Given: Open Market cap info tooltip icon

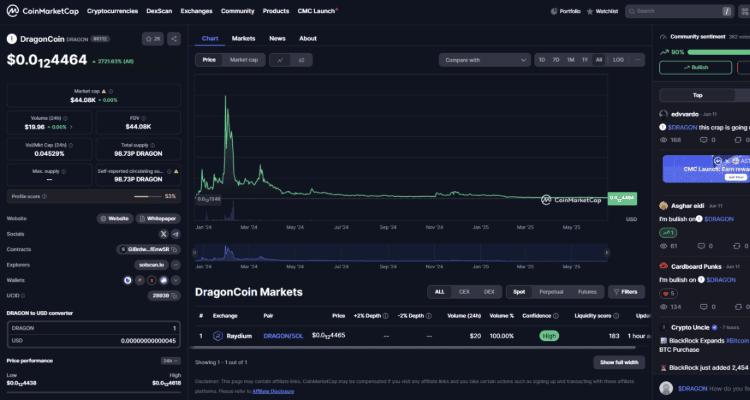Looking at the screenshot, I should click(x=111, y=91).
